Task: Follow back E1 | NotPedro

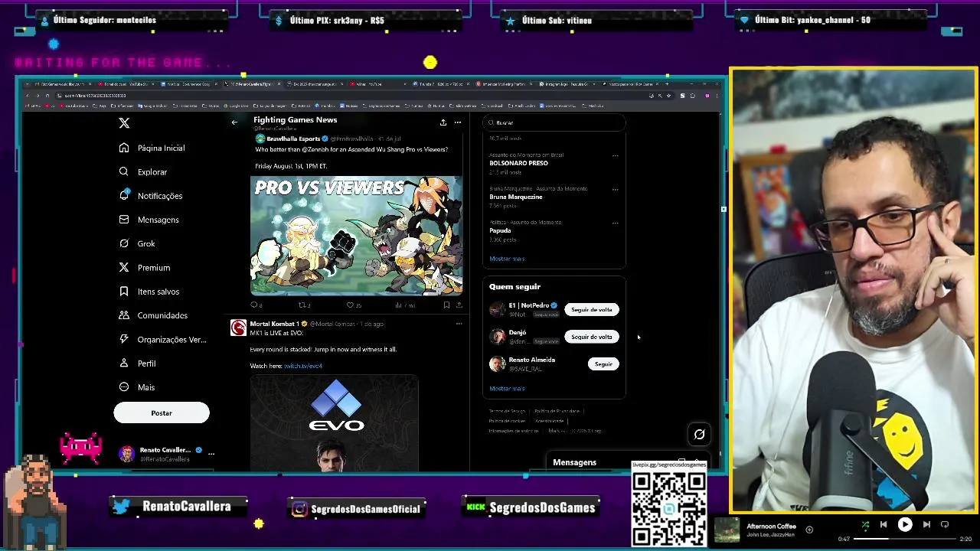Action: click(592, 310)
